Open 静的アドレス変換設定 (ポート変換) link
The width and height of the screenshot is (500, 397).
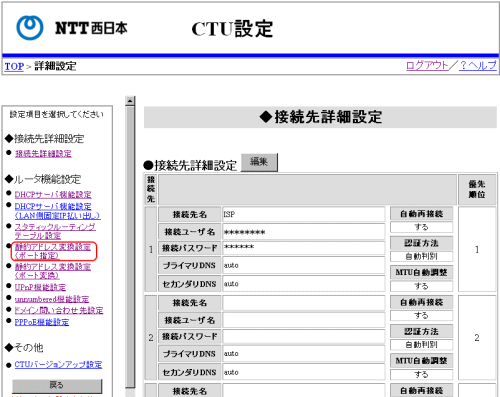coord(53,271)
